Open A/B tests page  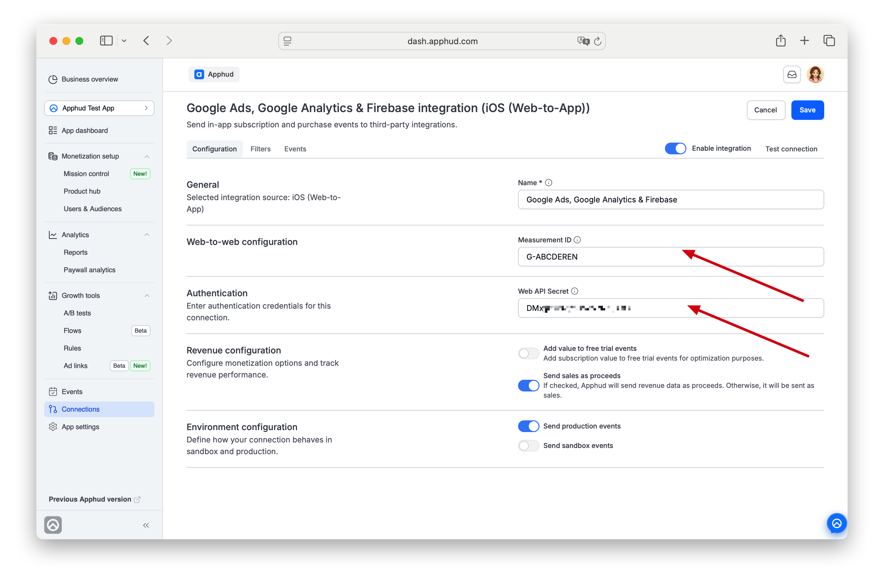[77, 313]
